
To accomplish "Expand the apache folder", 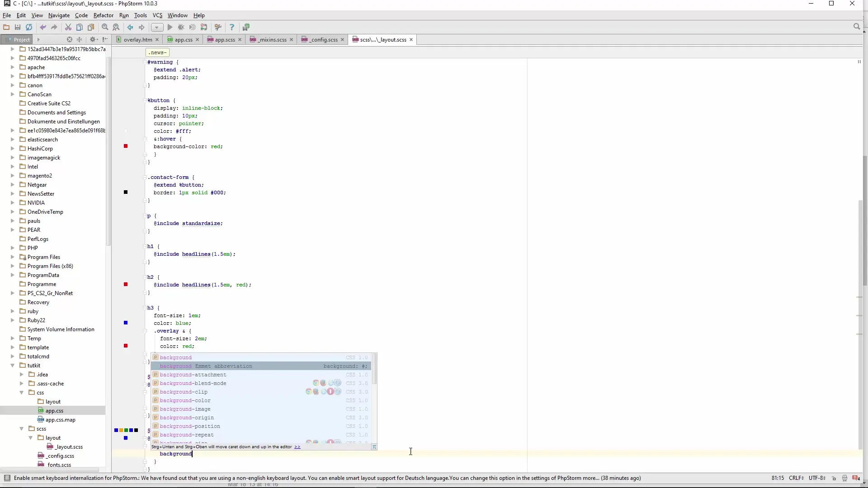I will (x=13, y=67).
